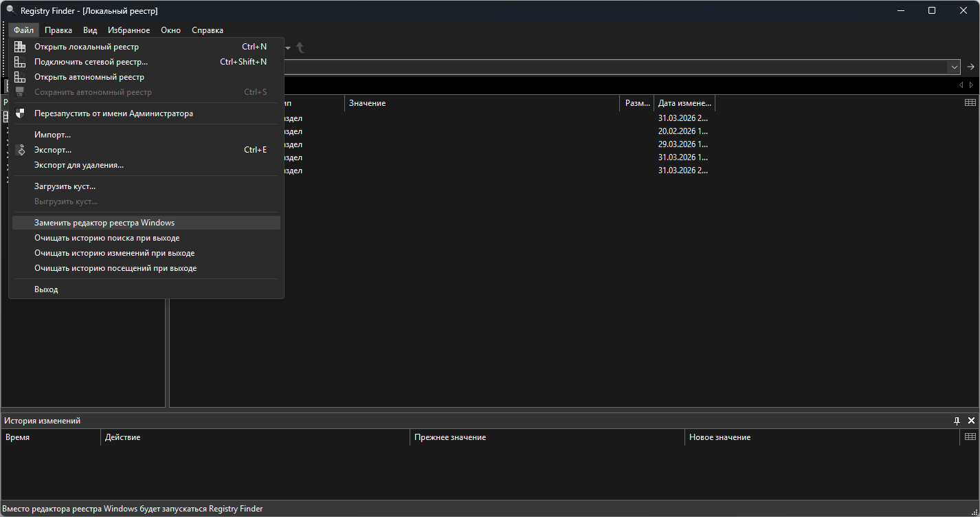Toggle Очищать историю посещений при выходе

coord(115,268)
